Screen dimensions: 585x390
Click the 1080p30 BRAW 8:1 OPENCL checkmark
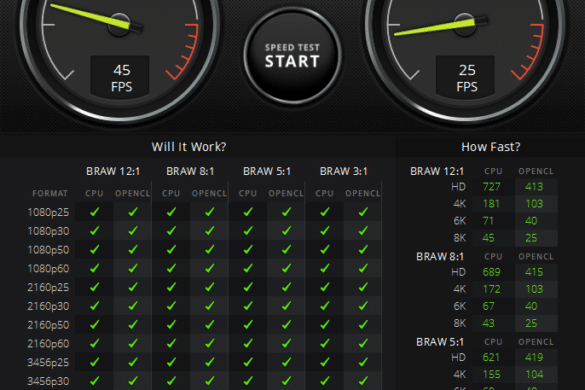pos(210,231)
